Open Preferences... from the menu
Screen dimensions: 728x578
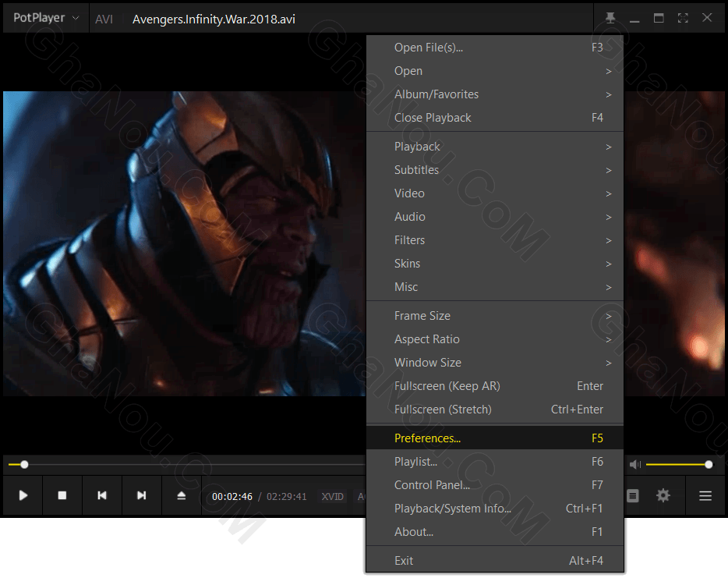495,438
